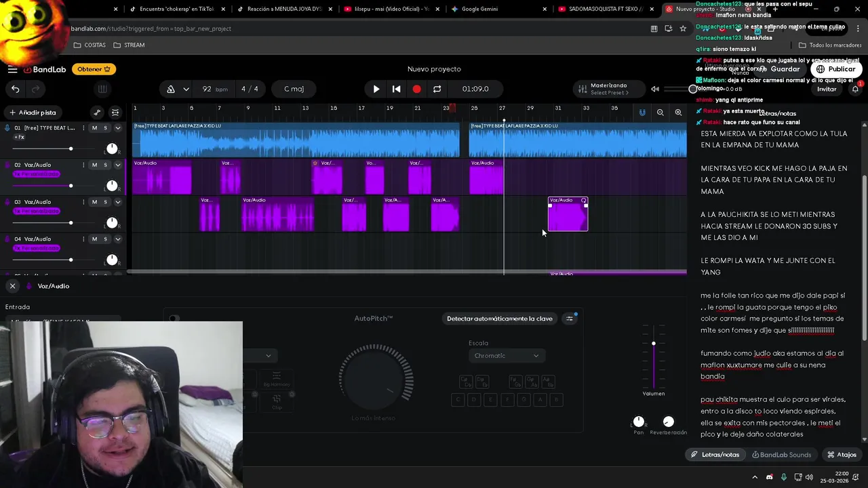Mute the master volume speaker icon

(x=655, y=89)
